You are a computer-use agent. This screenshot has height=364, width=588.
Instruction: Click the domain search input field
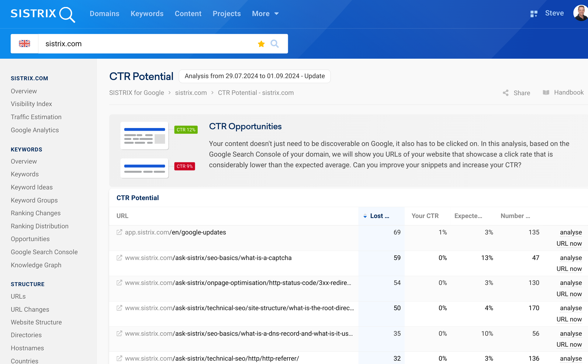pyautogui.click(x=149, y=44)
